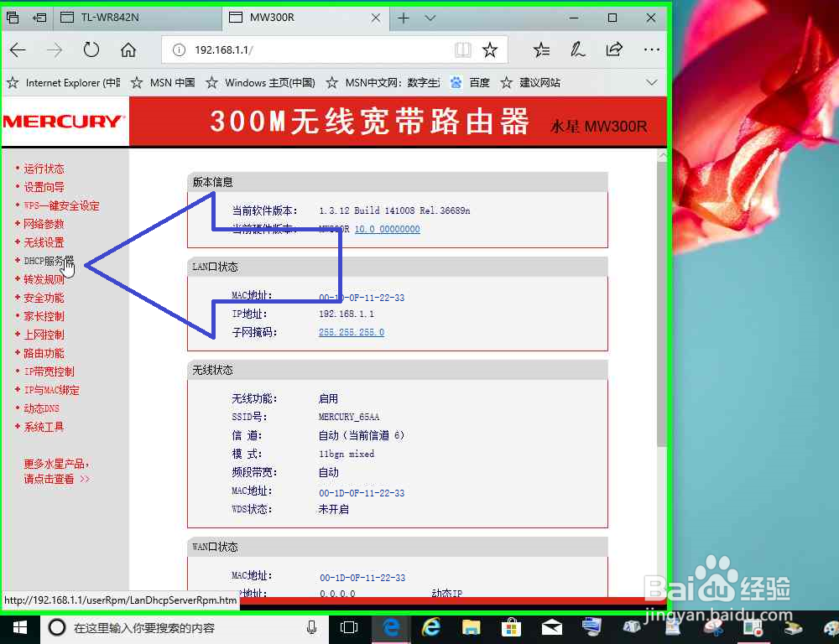Click the share page icon
Image resolution: width=839 pixels, height=644 pixels.
pyautogui.click(x=614, y=49)
